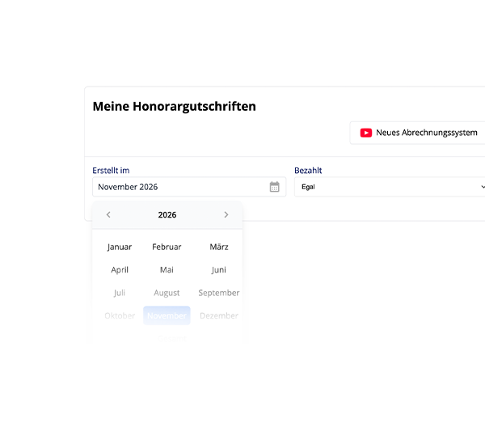The height and width of the screenshot is (448, 485).
Task: Click the 2026 year header
Action: click(x=167, y=215)
